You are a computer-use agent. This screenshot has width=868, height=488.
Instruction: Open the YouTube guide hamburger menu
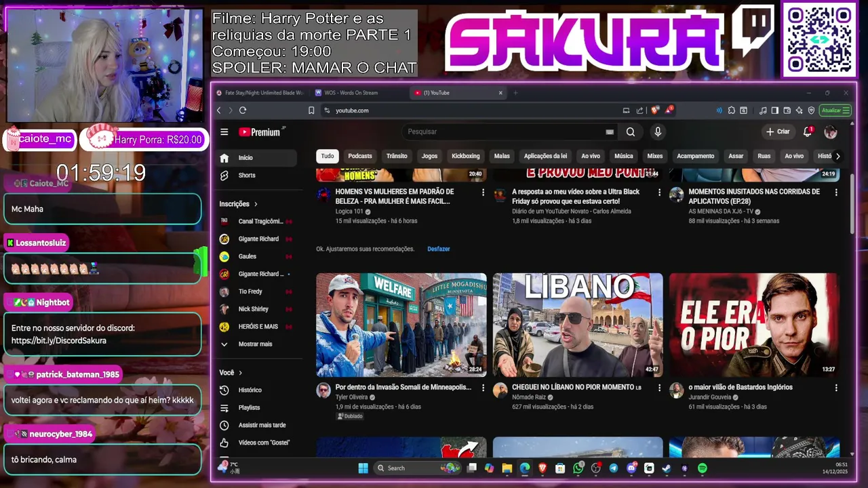(x=224, y=132)
